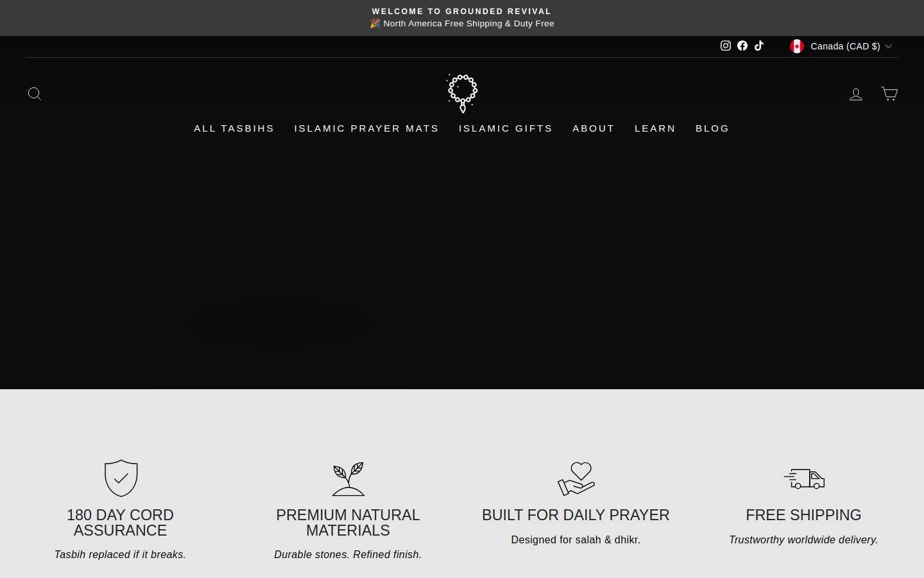Click the shield checkmark assurance icon
This screenshot has width=924, height=578.
pos(121,478)
